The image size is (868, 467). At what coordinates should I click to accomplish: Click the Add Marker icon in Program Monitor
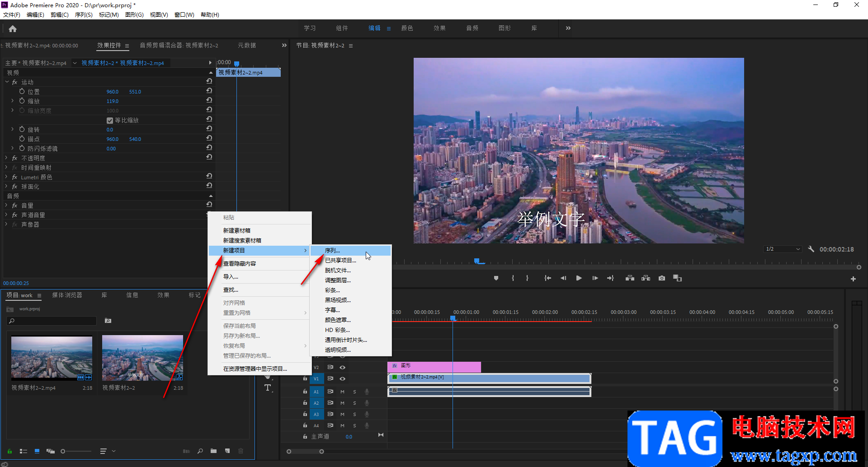tap(496, 278)
